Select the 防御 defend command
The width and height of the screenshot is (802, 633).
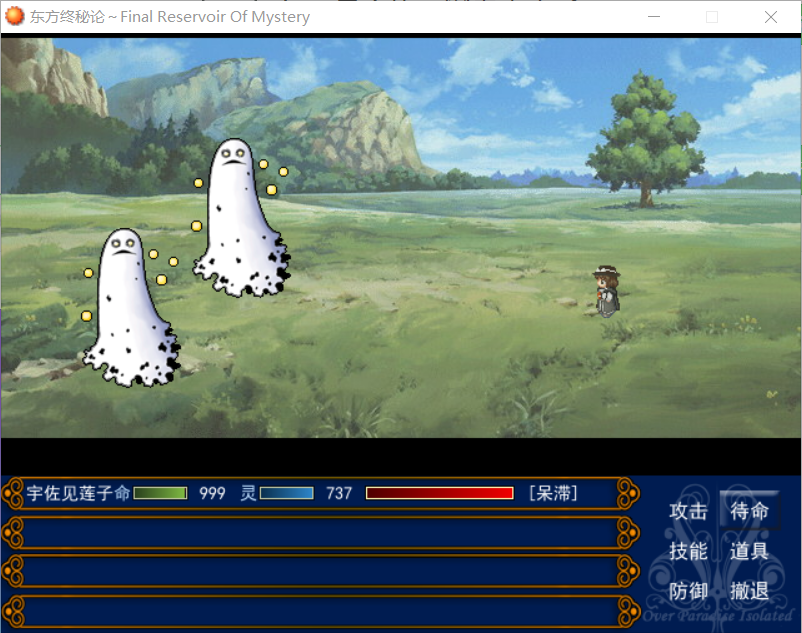(688, 591)
